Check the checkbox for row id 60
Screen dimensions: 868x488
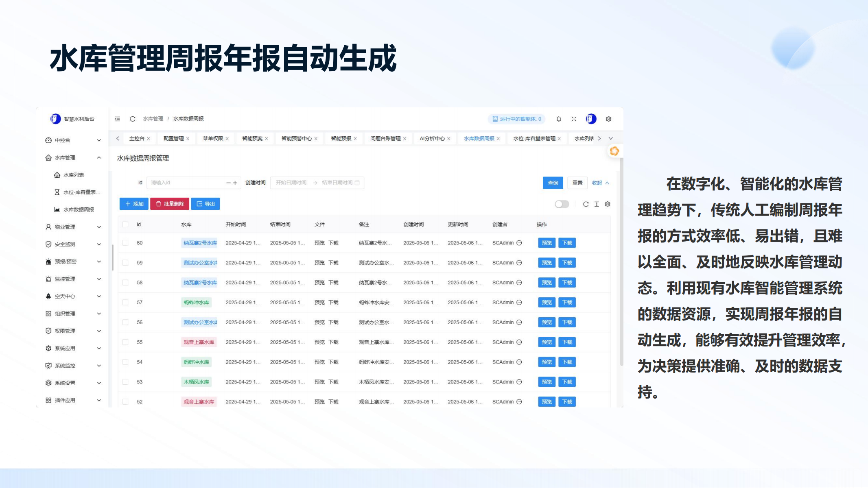point(125,243)
